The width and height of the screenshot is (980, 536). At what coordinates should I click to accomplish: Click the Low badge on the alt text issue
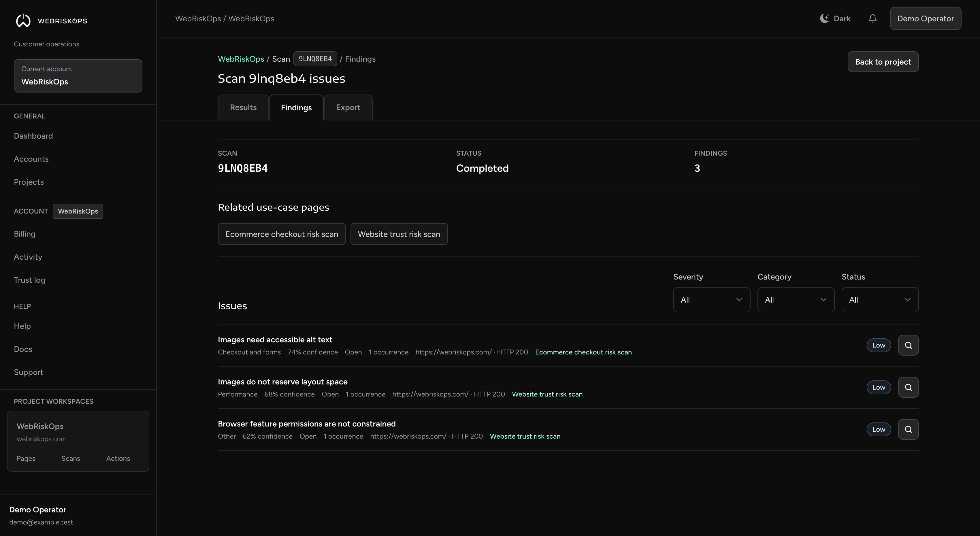click(x=879, y=345)
